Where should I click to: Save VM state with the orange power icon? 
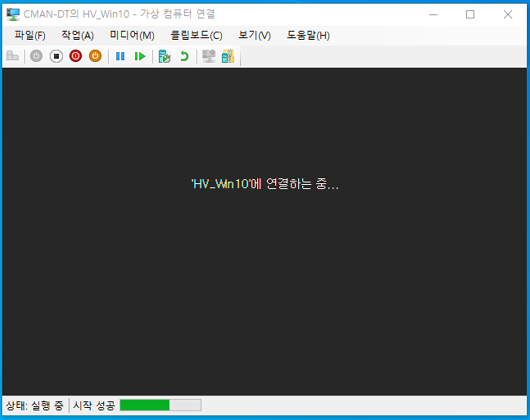click(x=95, y=56)
